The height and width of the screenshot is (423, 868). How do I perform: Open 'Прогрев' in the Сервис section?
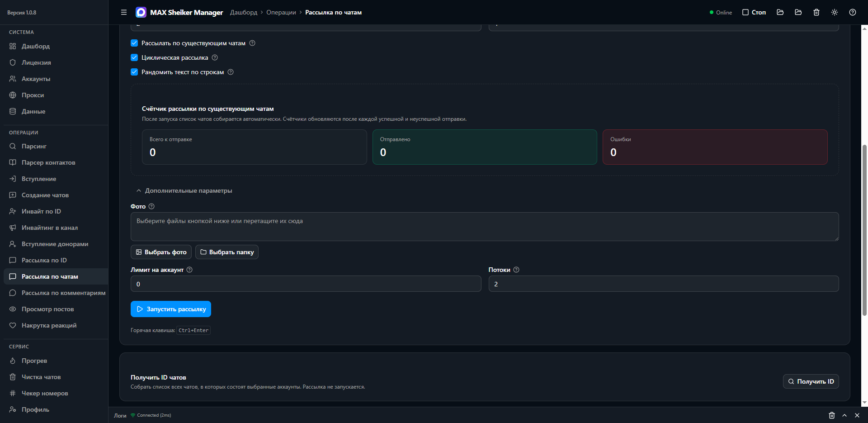tap(56, 361)
